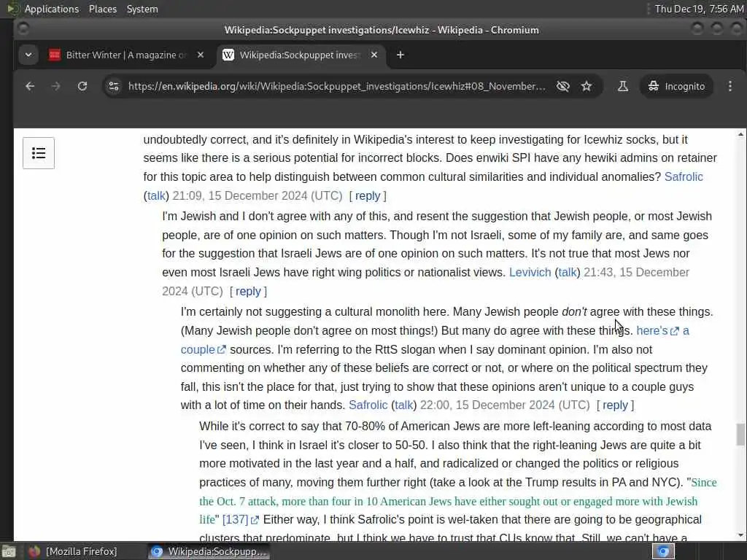Select the Wikipedia Sockpuppet investigations tab

tap(300, 55)
